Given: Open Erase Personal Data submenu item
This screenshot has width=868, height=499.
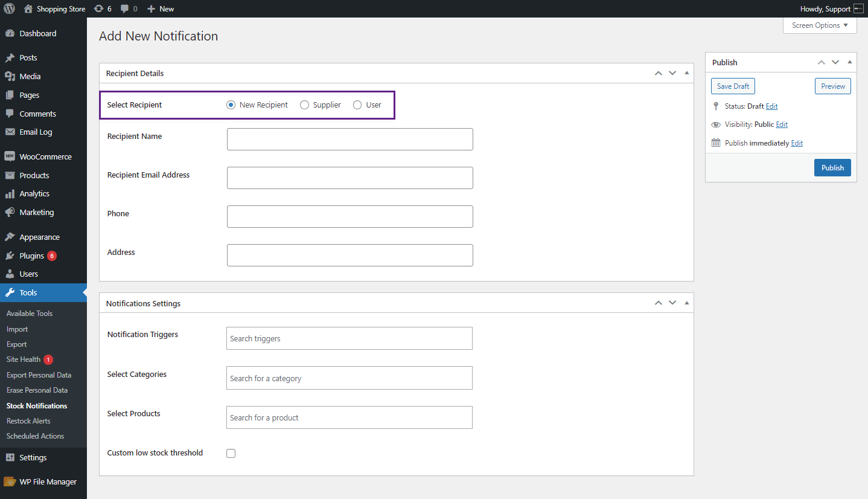Looking at the screenshot, I should (x=37, y=390).
